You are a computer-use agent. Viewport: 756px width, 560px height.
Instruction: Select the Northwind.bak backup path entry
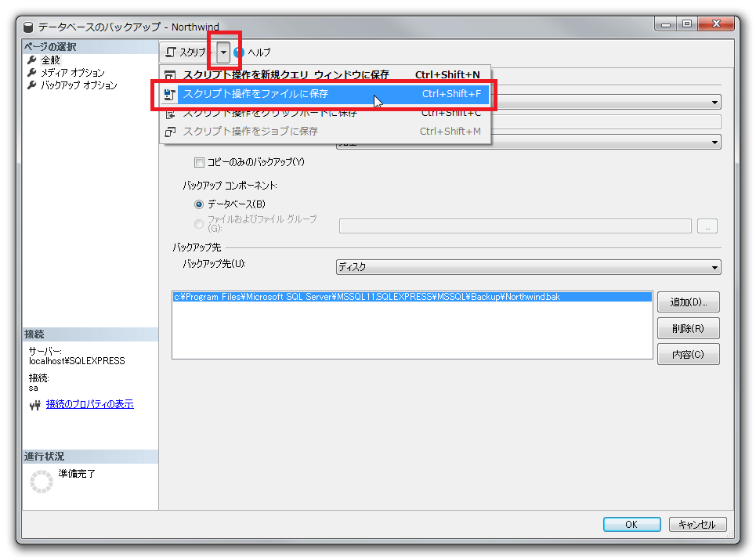click(367, 298)
